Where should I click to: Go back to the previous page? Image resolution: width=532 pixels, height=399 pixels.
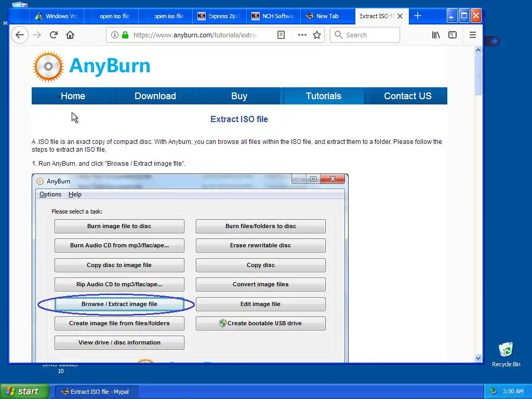click(x=20, y=35)
